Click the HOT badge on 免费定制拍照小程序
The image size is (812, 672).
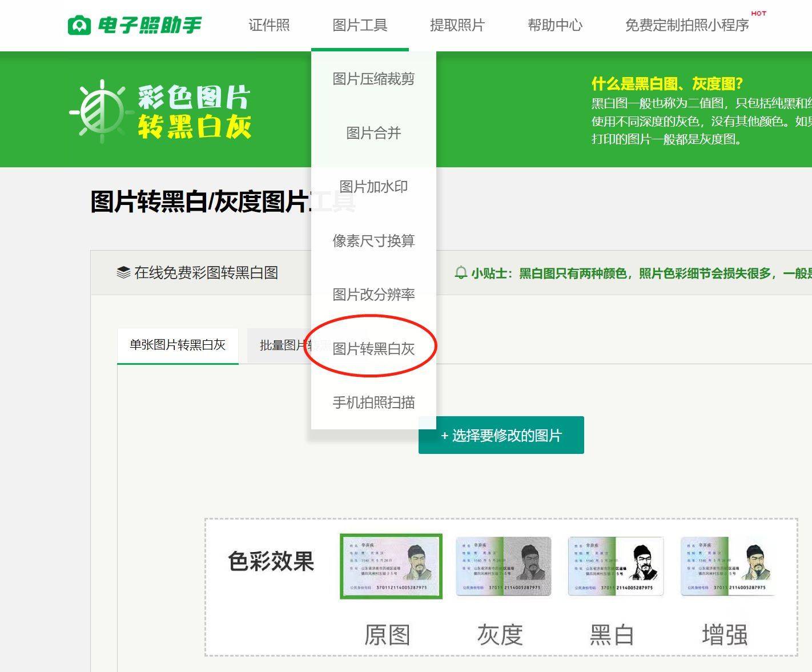click(x=758, y=13)
